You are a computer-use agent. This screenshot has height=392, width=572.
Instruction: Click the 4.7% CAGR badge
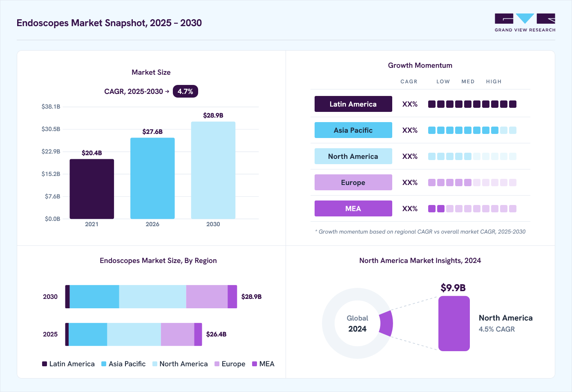(x=185, y=91)
